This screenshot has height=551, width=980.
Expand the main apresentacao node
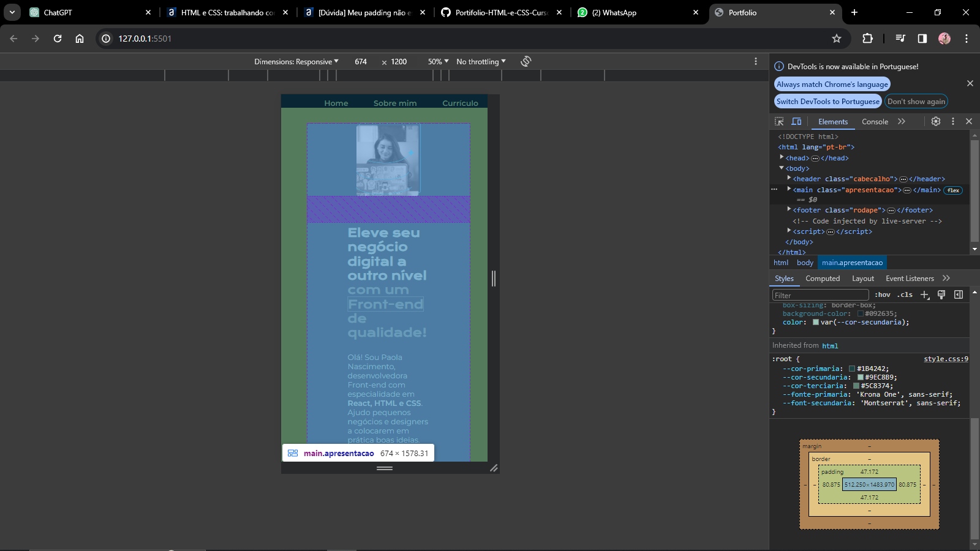click(x=789, y=189)
